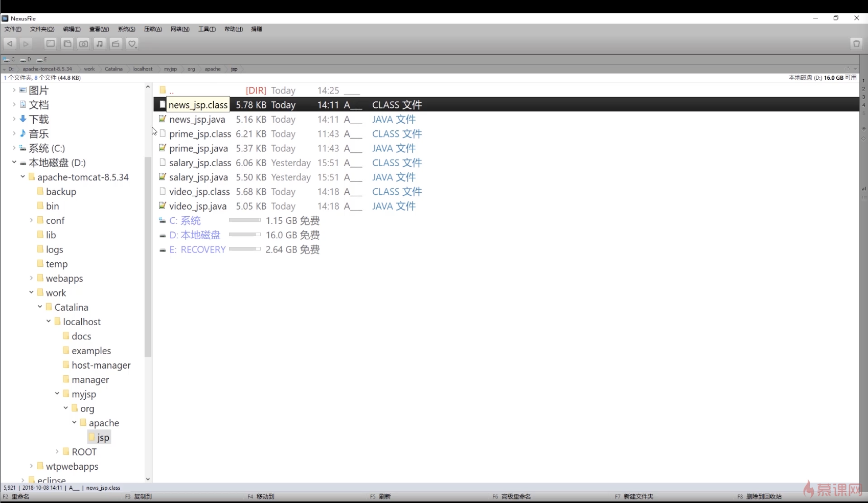
Task: Click the F2 重命名 rename button
Action: coord(16,496)
